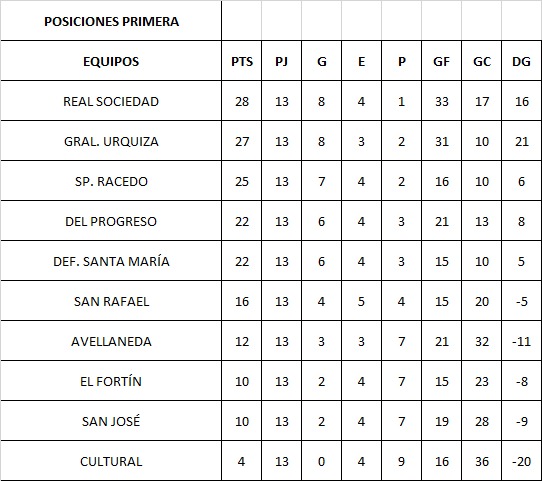Click the CULTURAL team name

[x=111, y=461]
